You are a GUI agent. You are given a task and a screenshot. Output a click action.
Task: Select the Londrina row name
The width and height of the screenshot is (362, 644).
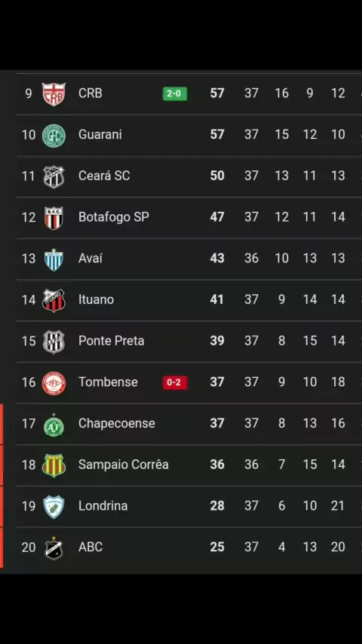103,505
